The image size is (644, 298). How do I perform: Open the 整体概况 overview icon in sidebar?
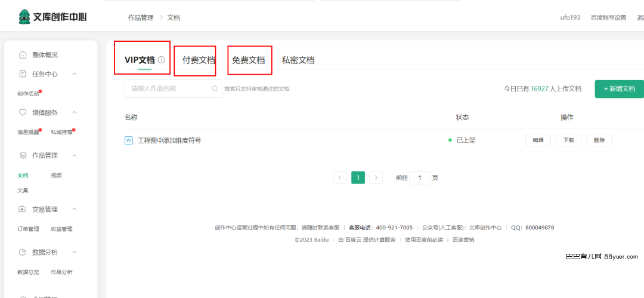click(x=23, y=55)
